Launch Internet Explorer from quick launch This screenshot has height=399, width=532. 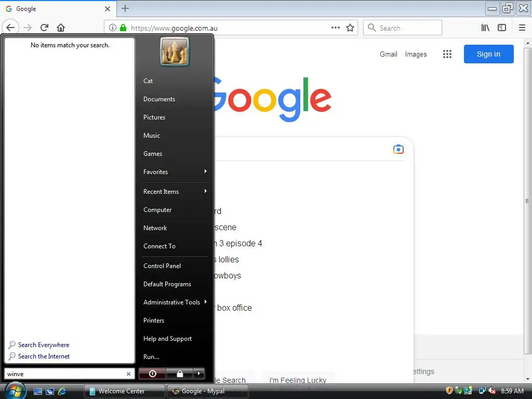62,391
